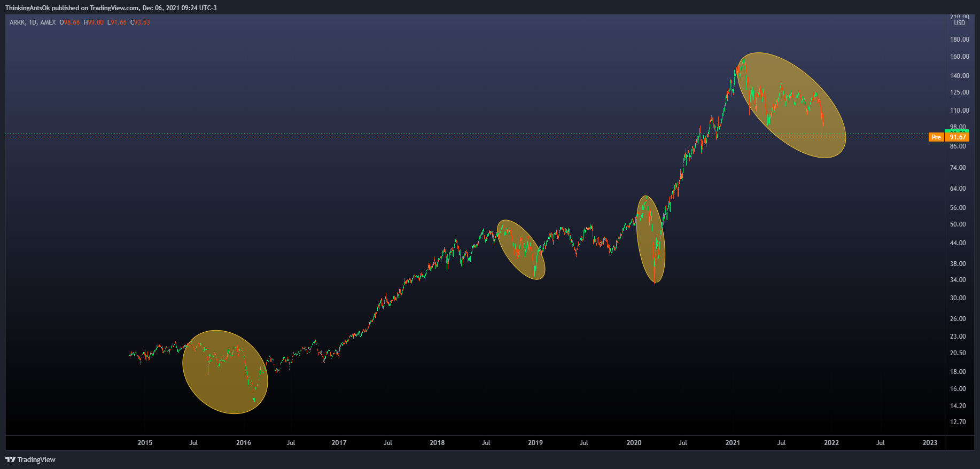This screenshot has height=469, width=980.
Task: Click the 2016 label on the time axis
Action: point(244,443)
